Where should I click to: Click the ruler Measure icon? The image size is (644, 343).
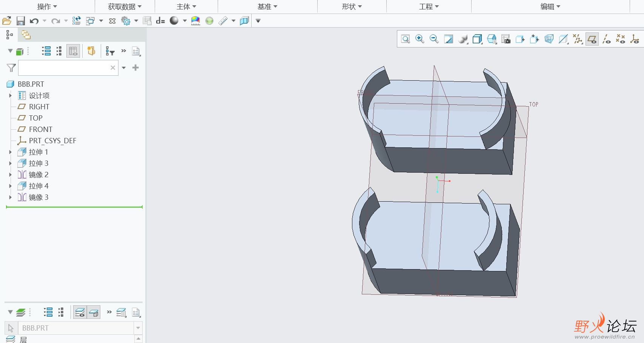pyautogui.click(x=223, y=21)
